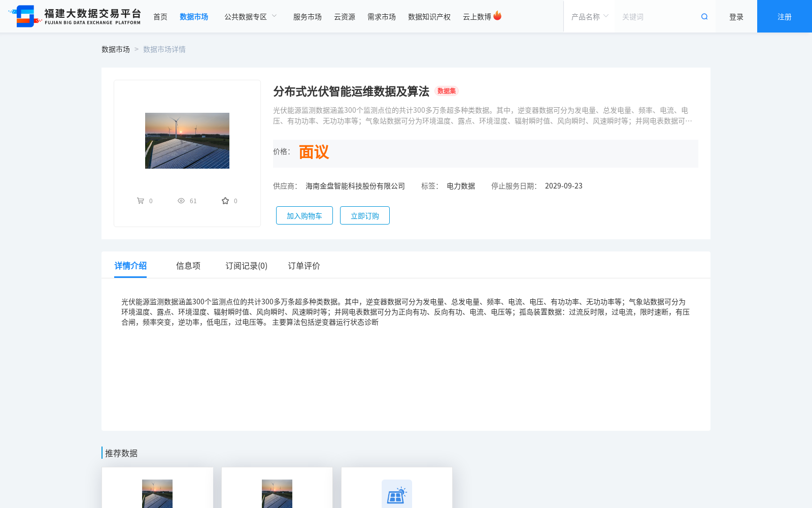Open 数据知识产权 navigation item
The width and height of the screenshot is (812, 508).
pos(429,17)
